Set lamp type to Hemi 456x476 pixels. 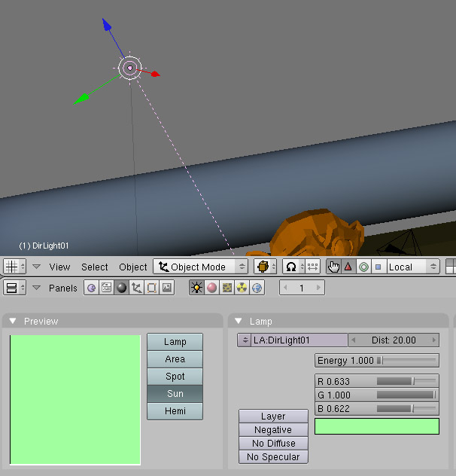click(175, 411)
